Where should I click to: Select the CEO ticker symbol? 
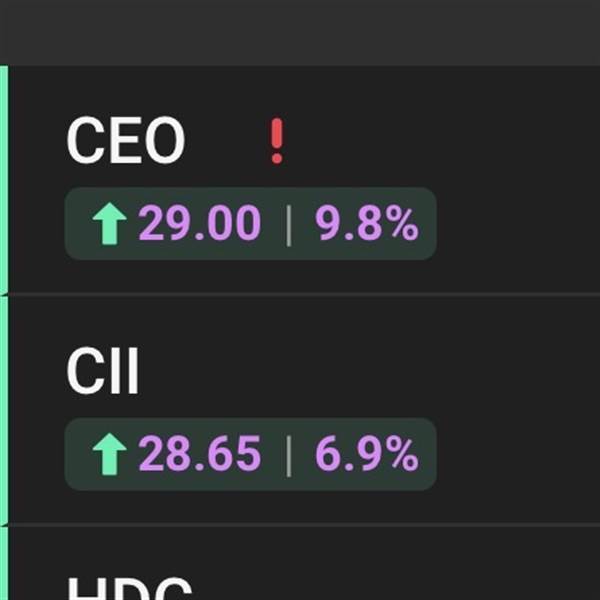point(125,141)
